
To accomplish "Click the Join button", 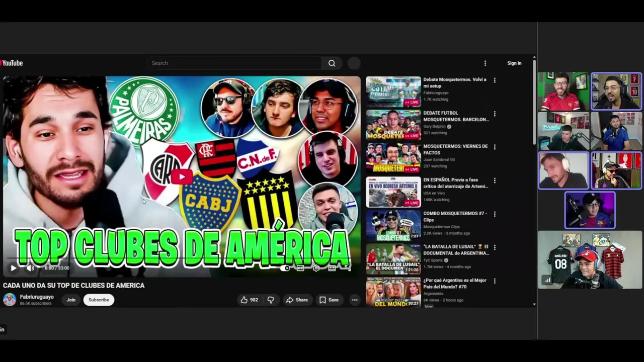I will tap(71, 300).
